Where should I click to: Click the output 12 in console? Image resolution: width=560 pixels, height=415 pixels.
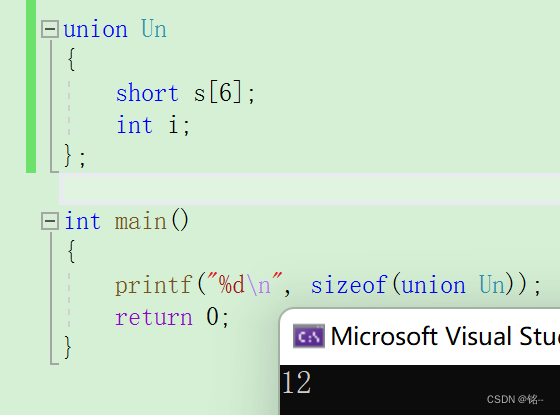296,382
